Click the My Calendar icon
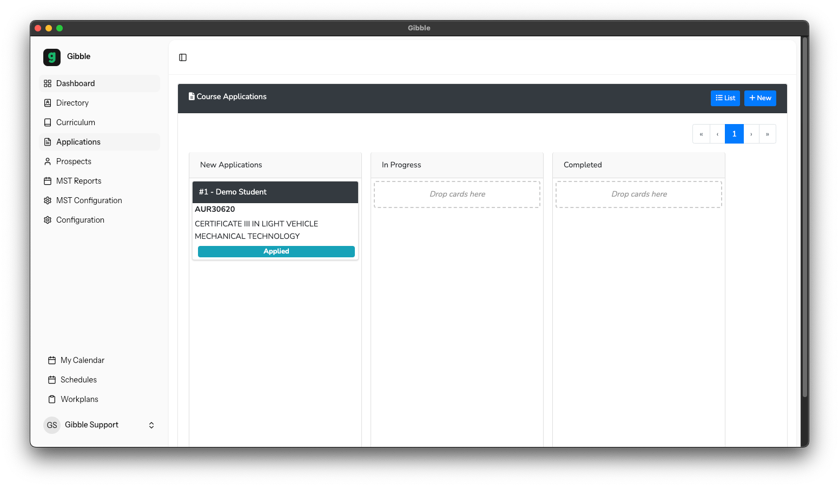Image resolution: width=839 pixels, height=487 pixels. 52,361
